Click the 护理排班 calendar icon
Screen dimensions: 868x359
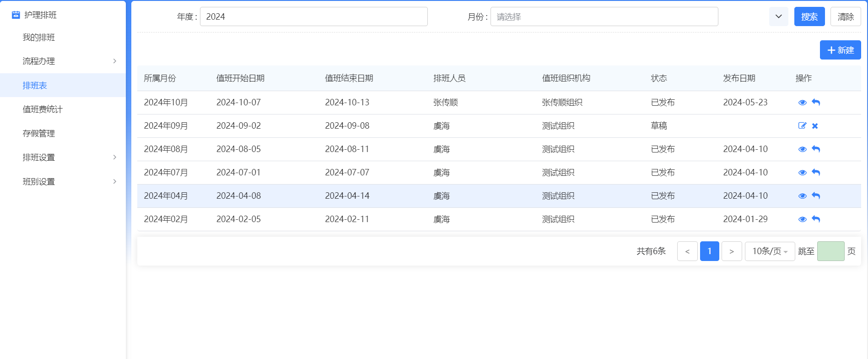[x=16, y=15]
